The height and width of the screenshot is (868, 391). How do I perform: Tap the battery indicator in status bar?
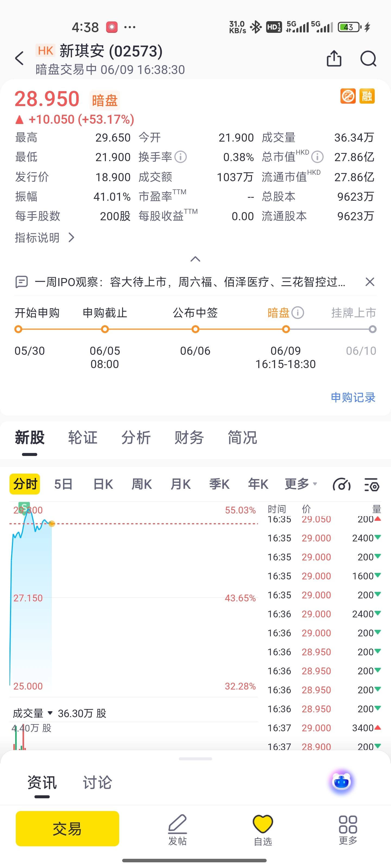pos(350,27)
